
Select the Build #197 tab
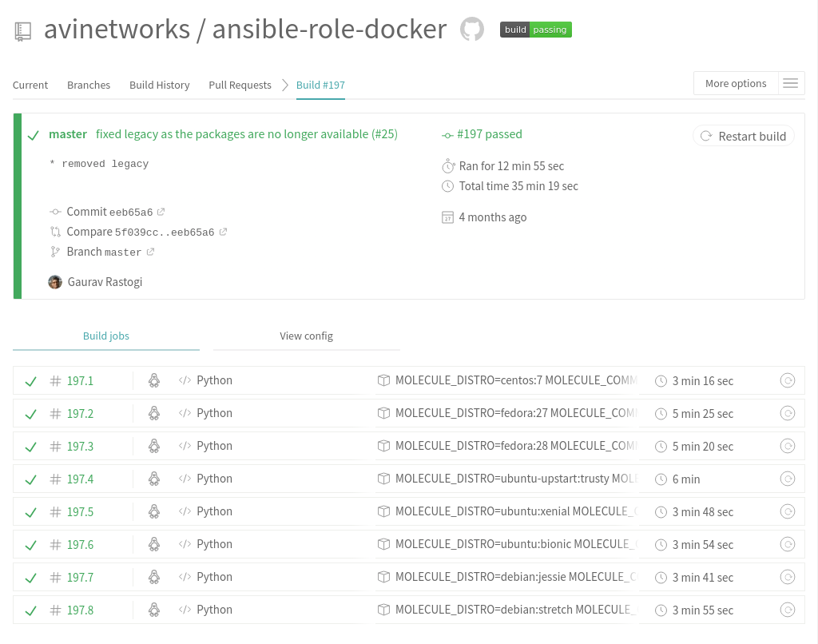tap(320, 85)
